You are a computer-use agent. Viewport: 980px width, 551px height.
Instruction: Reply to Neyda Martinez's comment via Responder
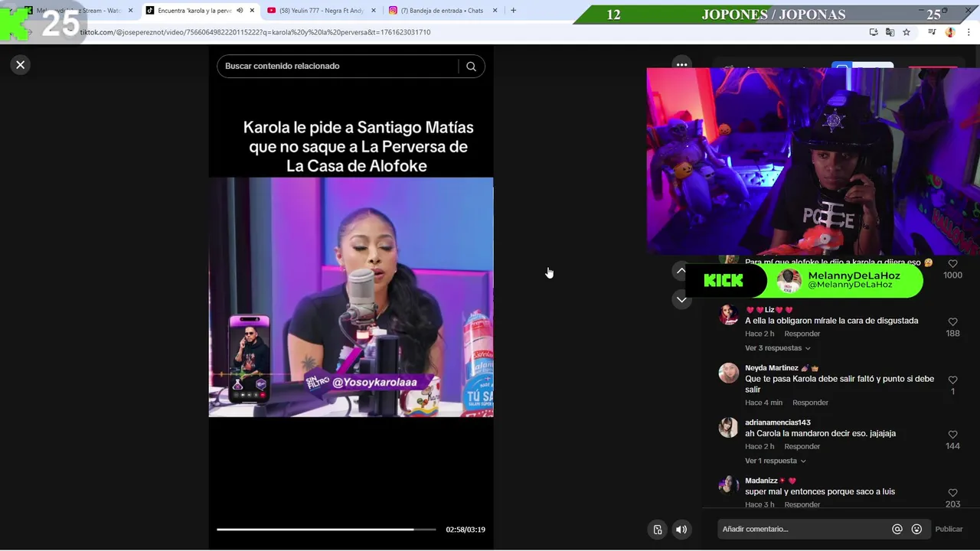[x=810, y=403]
